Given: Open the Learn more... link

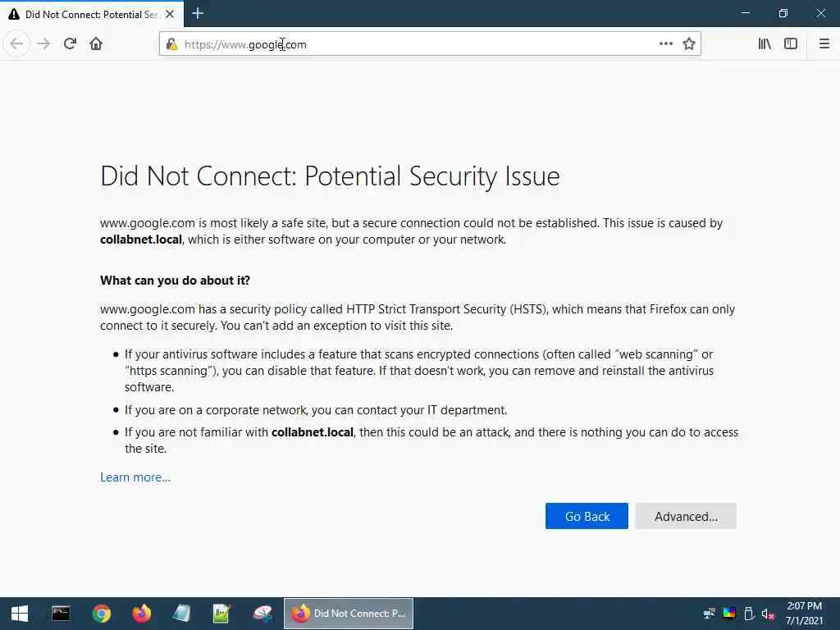Looking at the screenshot, I should pos(135,477).
